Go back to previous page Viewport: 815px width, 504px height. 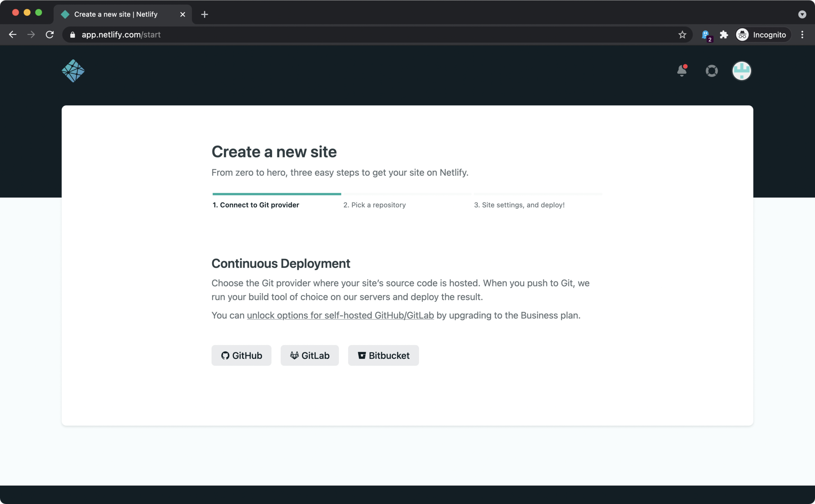[13, 35]
